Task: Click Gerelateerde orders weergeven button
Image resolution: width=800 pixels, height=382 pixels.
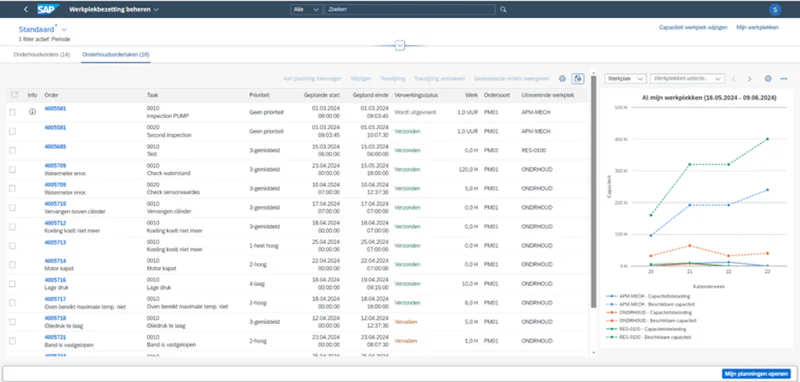Action: tap(512, 79)
